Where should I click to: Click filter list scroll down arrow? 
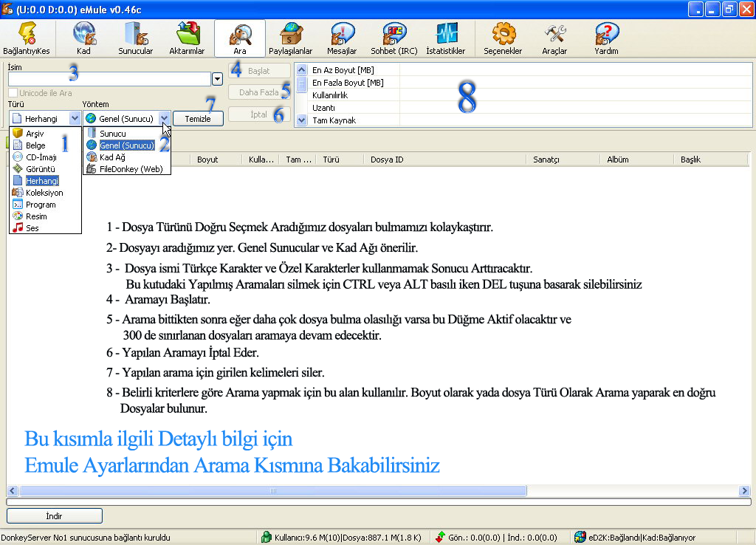[301, 120]
